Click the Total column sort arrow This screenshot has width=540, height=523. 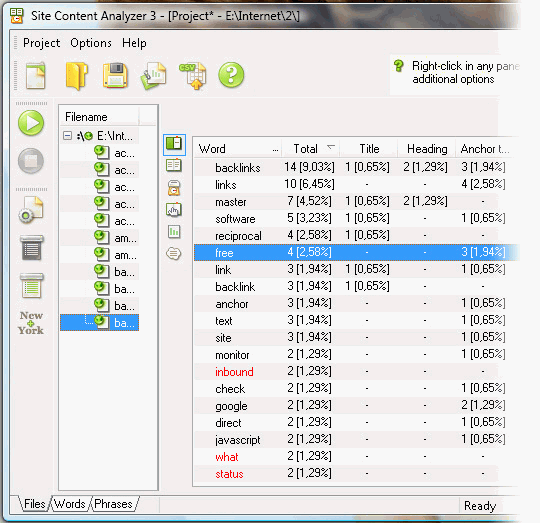coord(331,147)
